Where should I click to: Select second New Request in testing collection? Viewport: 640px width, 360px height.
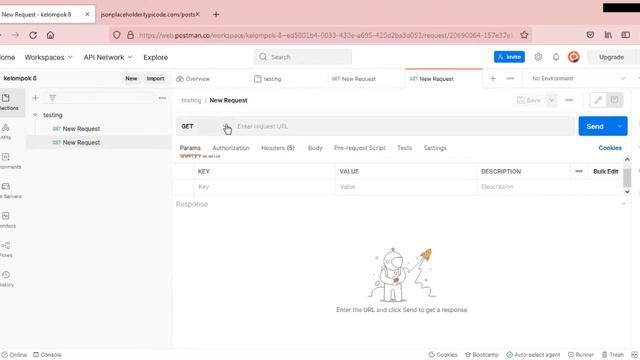99,142
